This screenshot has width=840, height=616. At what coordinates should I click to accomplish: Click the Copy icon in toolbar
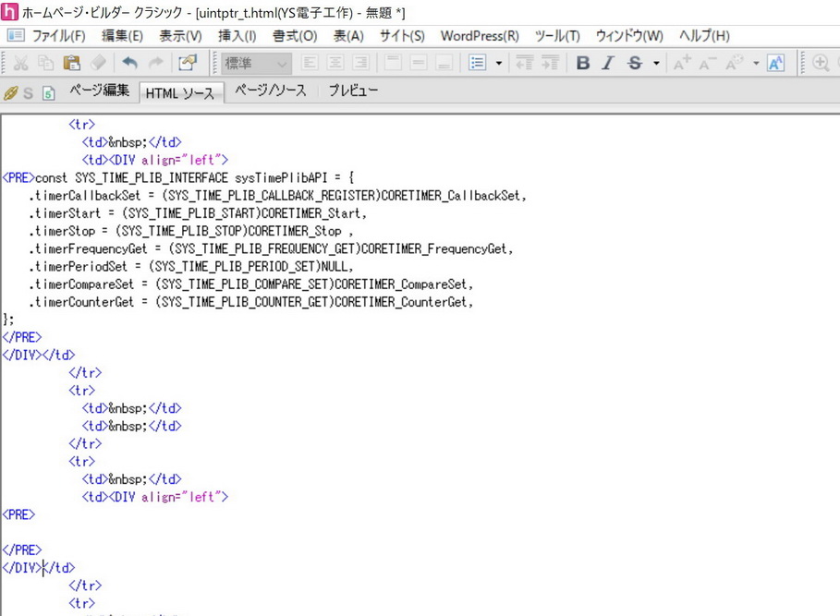(46, 63)
